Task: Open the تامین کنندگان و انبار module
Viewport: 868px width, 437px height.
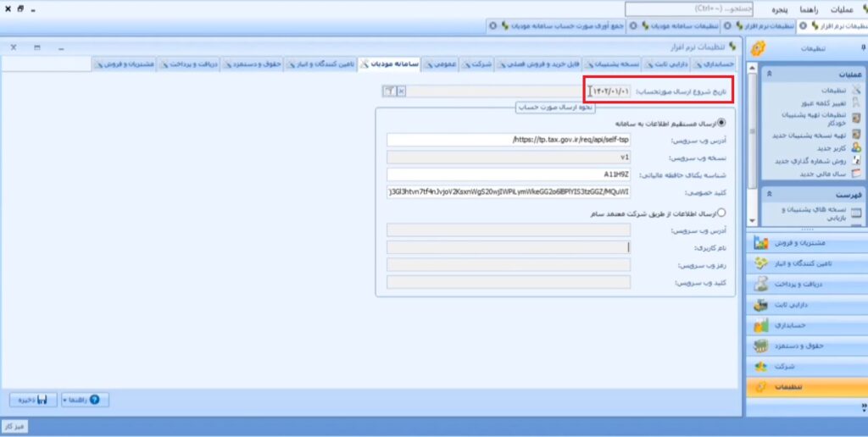Action: (x=807, y=264)
